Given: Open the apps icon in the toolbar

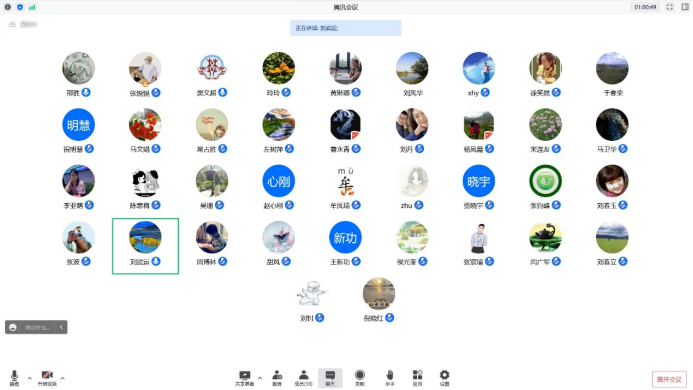Looking at the screenshot, I should point(418,378).
